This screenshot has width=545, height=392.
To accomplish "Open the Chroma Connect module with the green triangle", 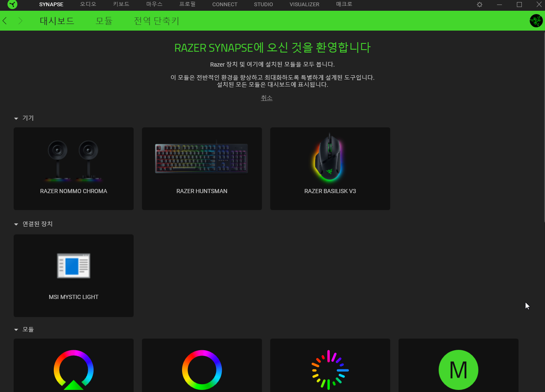I will point(74,366).
